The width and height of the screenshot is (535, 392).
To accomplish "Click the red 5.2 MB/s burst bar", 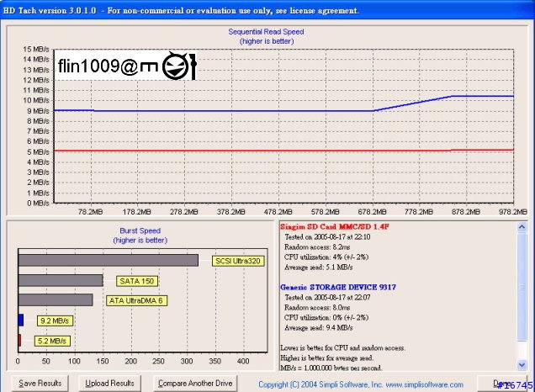I will pyautogui.click(x=19, y=340).
